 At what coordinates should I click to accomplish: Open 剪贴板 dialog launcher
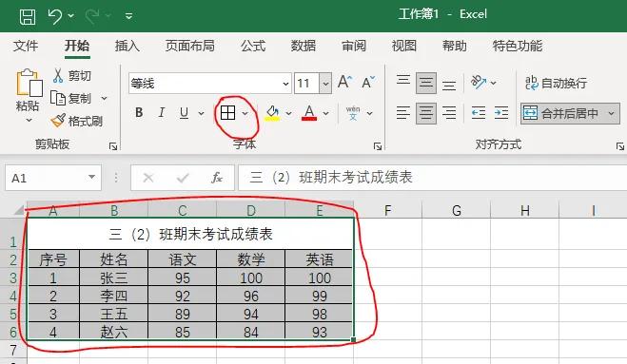click(113, 146)
